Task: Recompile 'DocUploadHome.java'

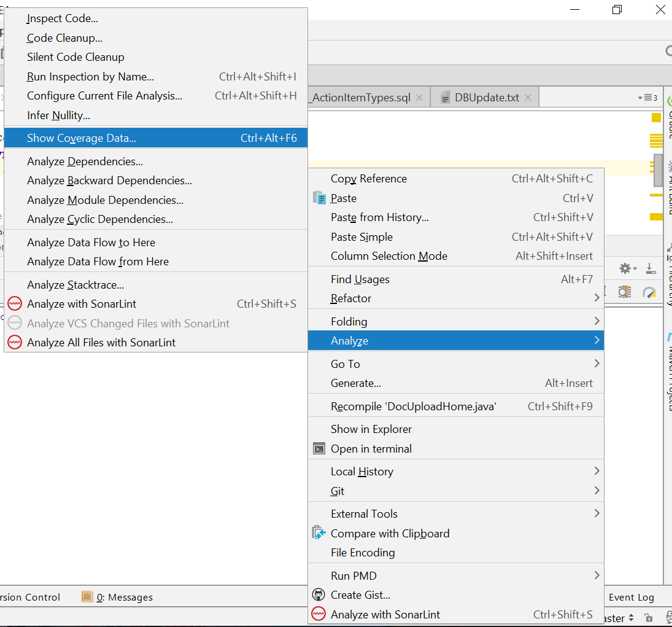Action: (x=455, y=406)
